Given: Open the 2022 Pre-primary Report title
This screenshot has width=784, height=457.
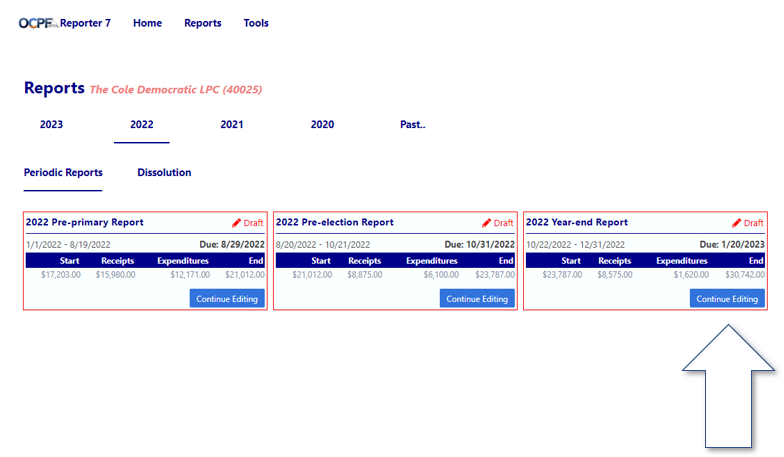Looking at the screenshot, I should (x=84, y=222).
